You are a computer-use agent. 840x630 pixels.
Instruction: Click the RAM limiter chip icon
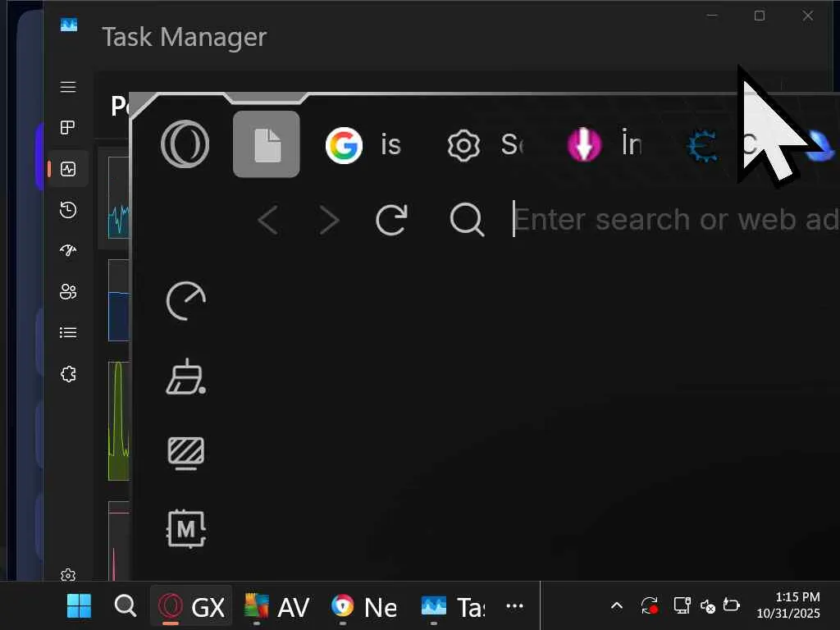click(x=186, y=529)
